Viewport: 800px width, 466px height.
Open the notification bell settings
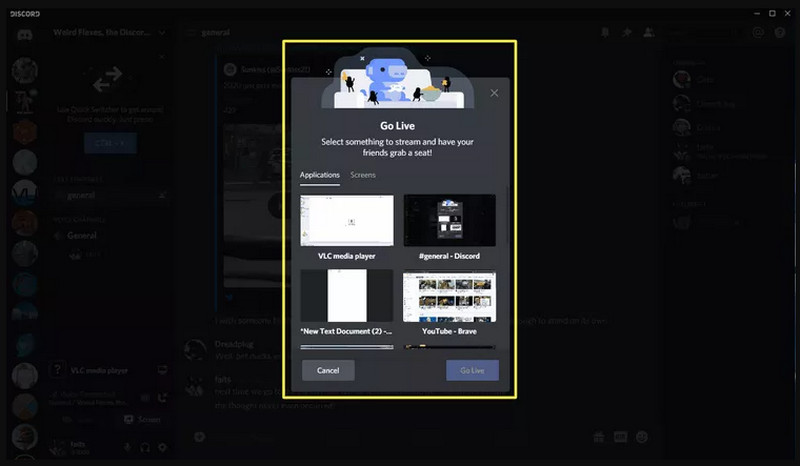605,32
